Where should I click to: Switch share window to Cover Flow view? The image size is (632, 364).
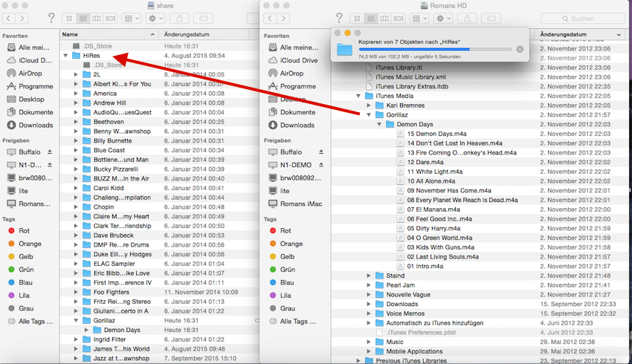tap(111, 18)
